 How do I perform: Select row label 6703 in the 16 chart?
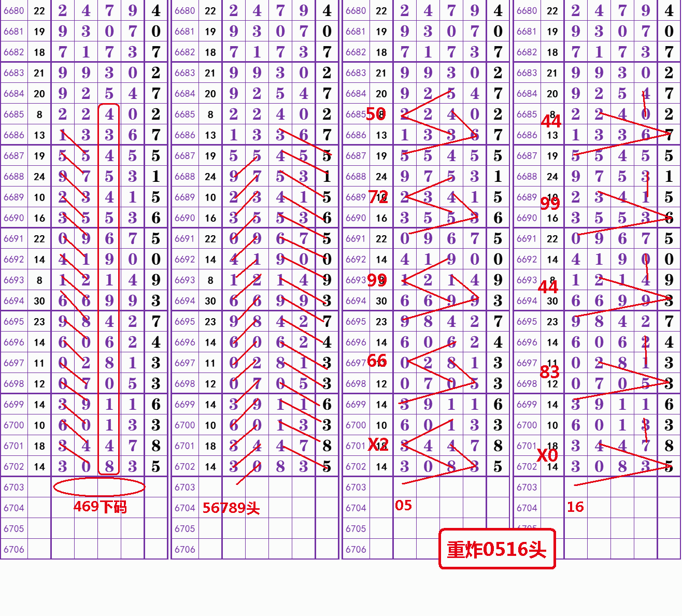527,487
